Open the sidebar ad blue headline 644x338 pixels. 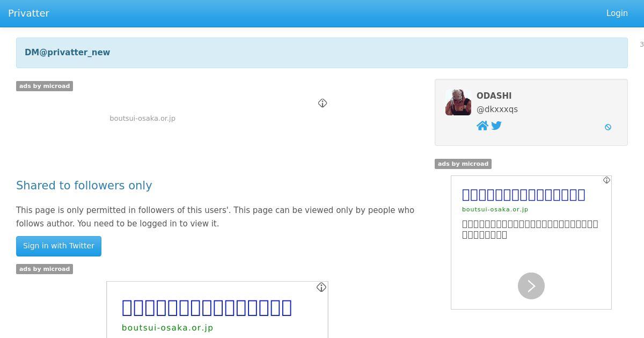pos(523,195)
